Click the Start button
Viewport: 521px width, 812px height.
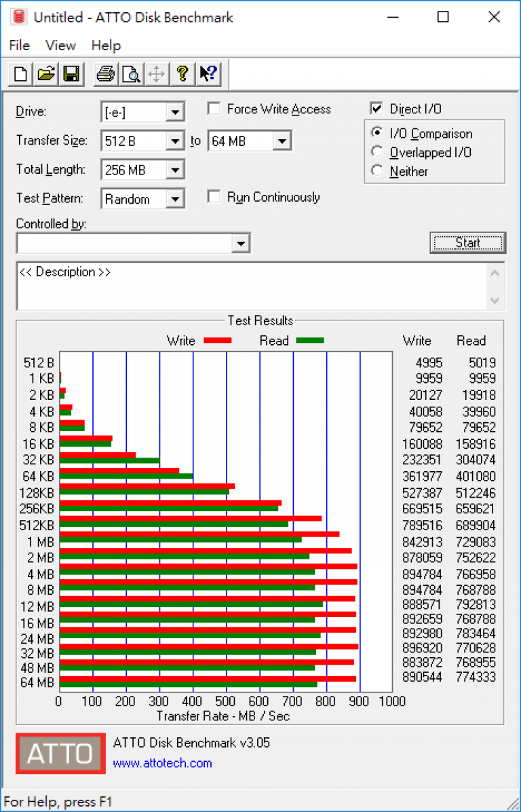click(467, 243)
